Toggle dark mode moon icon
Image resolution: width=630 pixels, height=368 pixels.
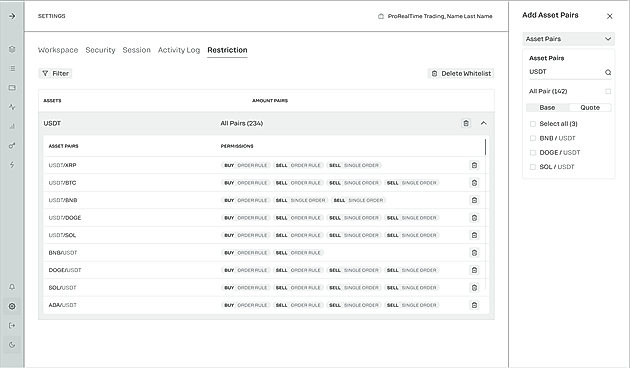coord(12,345)
